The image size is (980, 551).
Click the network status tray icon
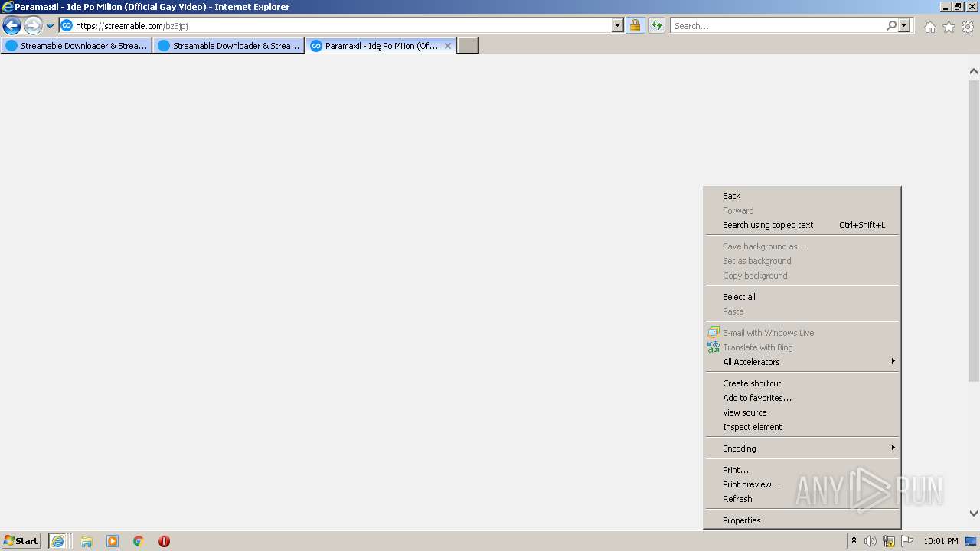[x=889, y=541]
